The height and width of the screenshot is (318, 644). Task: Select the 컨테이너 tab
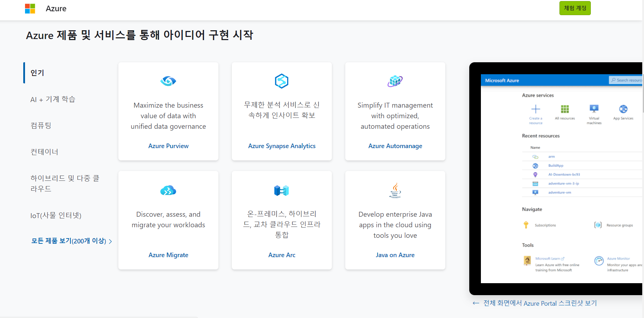tap(44, 152)
